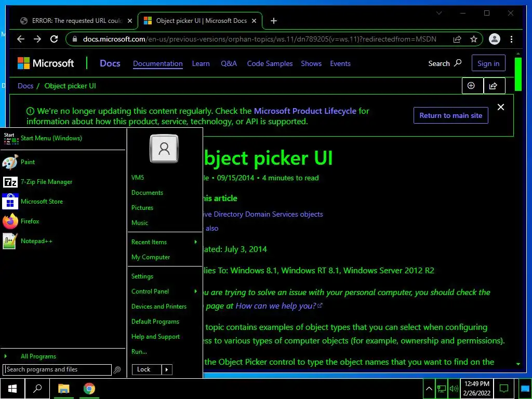Viewport: 532px width, 399px height.
Task: Click the Chrome address bar URL
Action: [x=260, y=39]
